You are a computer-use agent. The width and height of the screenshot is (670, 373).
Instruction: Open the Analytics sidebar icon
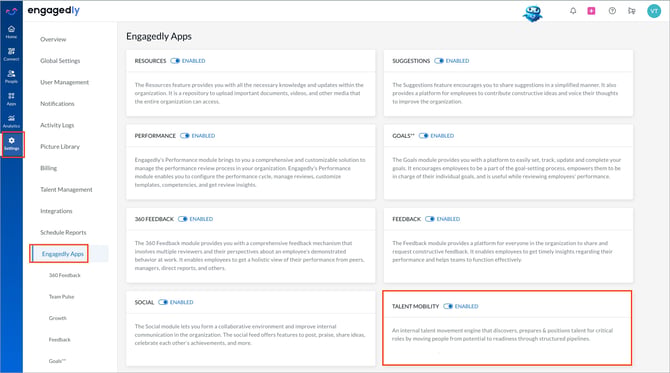[11, 121]
